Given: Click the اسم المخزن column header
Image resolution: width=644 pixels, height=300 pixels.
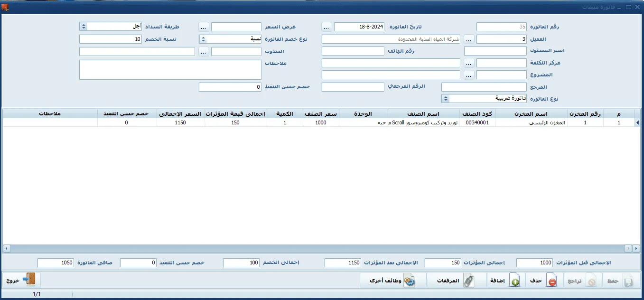Looking at the screenshot, I should click(532, 114).
